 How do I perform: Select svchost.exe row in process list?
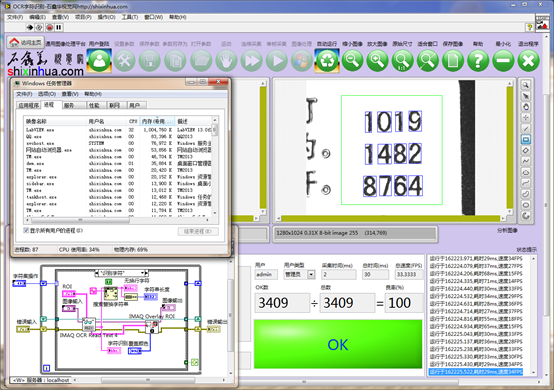click(118, 143)
